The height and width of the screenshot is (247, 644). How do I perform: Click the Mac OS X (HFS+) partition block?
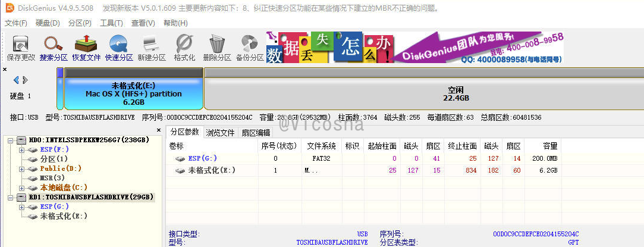pos(133,89)
